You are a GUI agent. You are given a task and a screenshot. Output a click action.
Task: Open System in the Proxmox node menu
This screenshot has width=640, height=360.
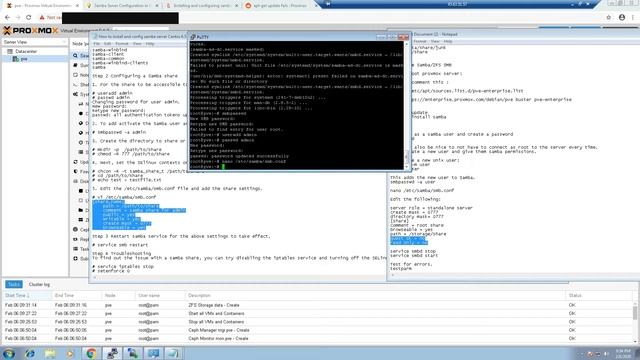click(x=80, y=94)
